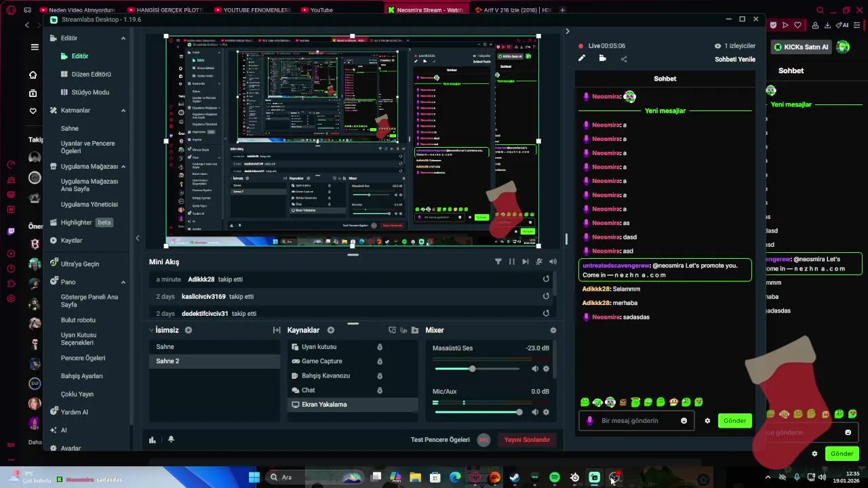This screenshot has width=868, height=488.
Task: Collapse the sidebar with the left arrow
Action: (138, 238)
